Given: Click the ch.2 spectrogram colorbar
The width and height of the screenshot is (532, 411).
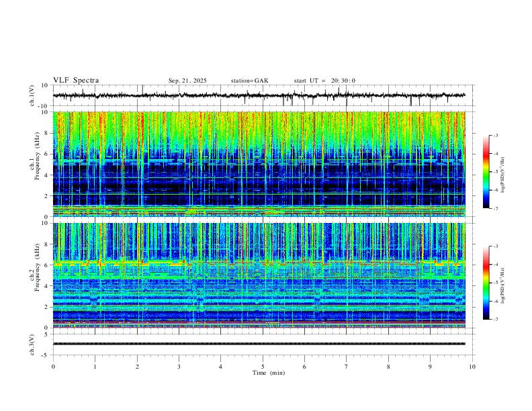Looking at the screenshot, I should (x=486, y=283).
